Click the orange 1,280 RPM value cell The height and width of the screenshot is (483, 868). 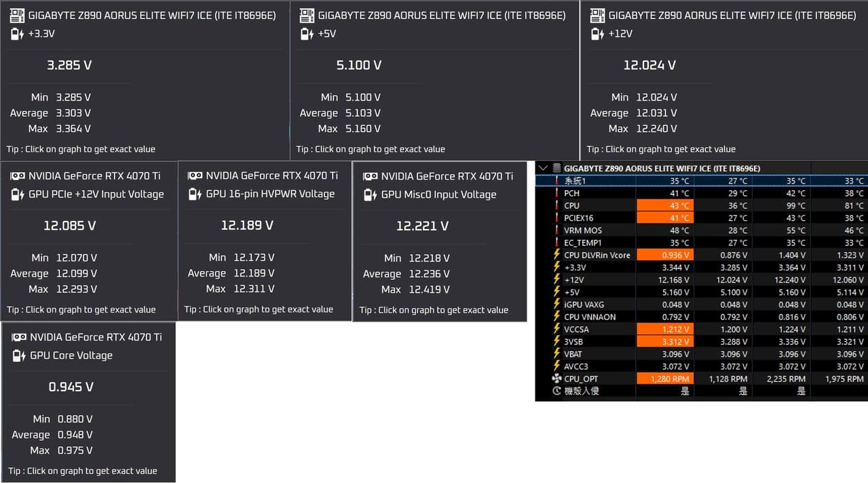664,379
